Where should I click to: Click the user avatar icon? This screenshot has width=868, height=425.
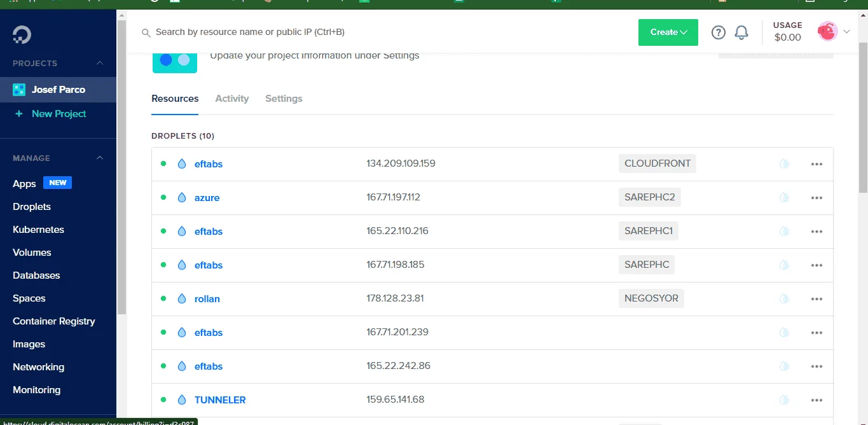pos(827,31)
